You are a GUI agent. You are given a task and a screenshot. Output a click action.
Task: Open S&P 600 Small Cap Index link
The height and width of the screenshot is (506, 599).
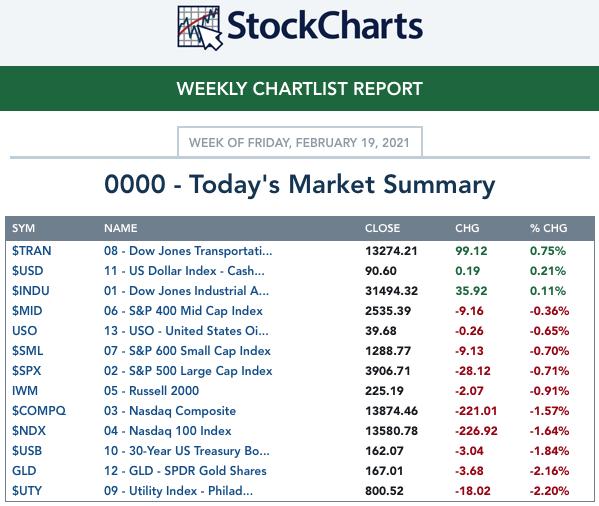[187, 351]
